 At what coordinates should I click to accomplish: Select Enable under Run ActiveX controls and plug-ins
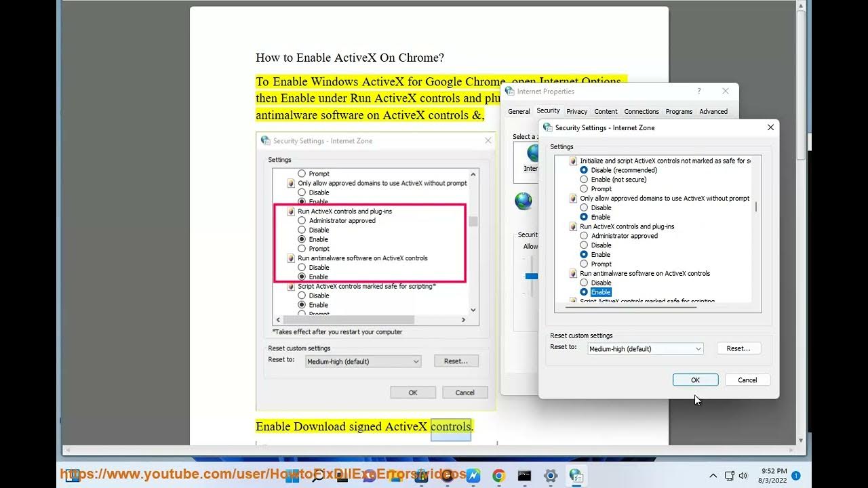click(584, 255)
